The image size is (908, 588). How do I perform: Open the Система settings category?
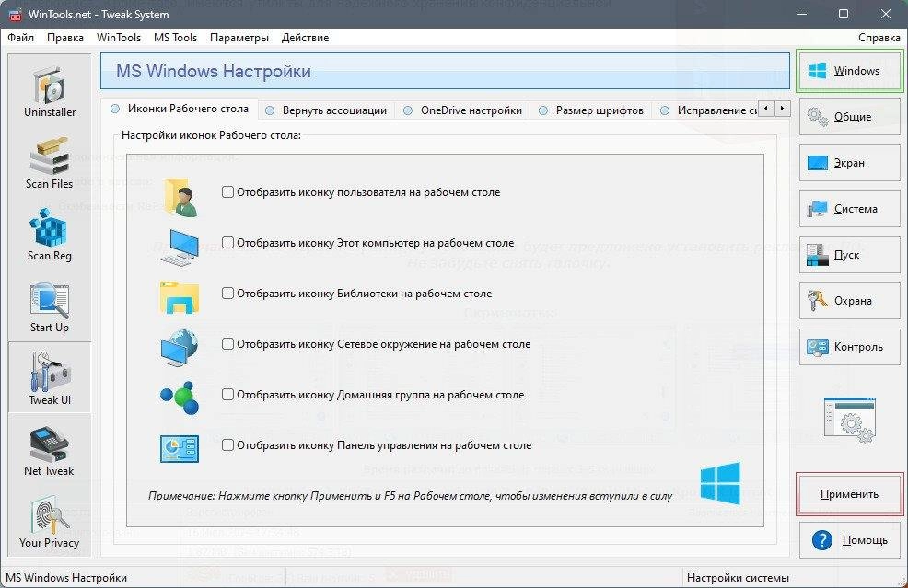[849, 209]
